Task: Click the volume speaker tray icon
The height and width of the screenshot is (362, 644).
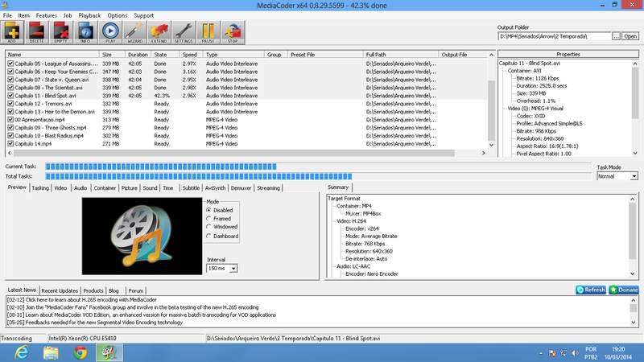Action: click(575, 353)
